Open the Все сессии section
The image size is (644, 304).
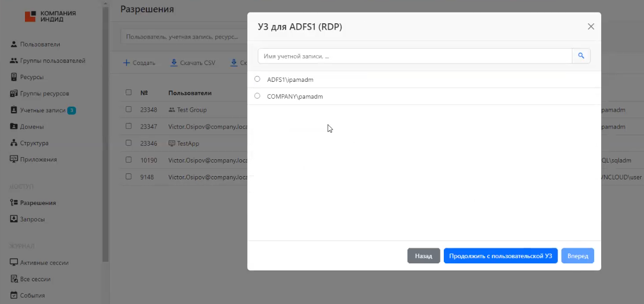35,279
